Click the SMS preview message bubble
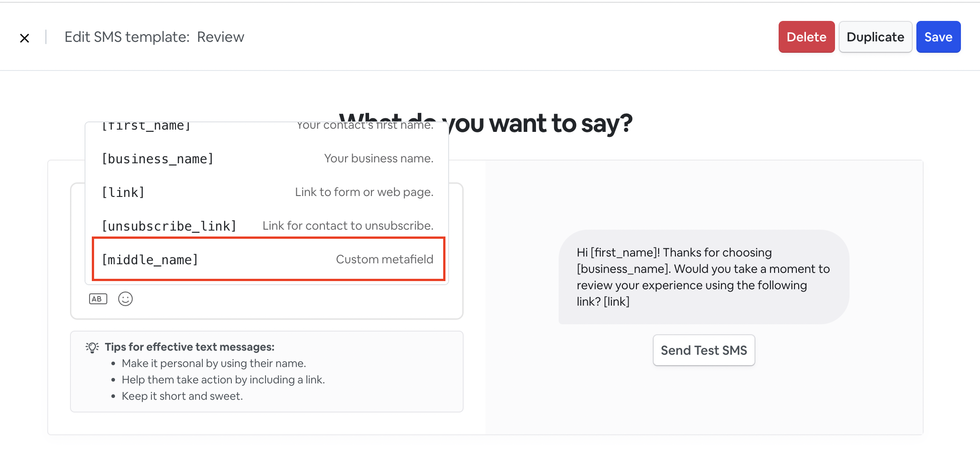The image size is (980, 473). pyautogui.click(x=703, y=277)
